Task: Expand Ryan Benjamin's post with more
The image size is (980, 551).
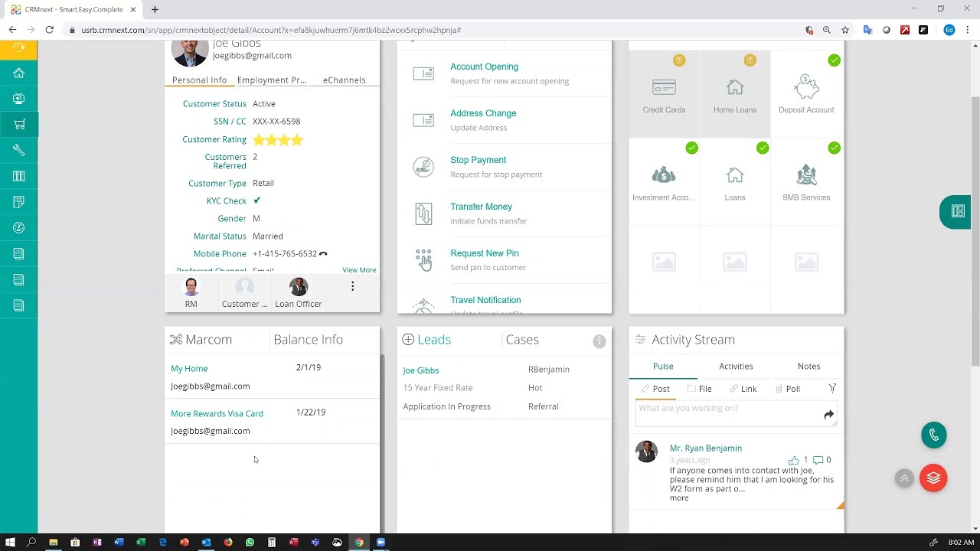Action: [x=678, y=498]
